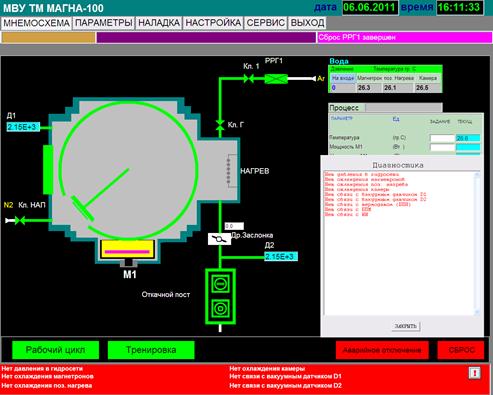The image size is (493, 395).
Task: Click the Диагностика list scrollbar
Action: coord(477,243)
